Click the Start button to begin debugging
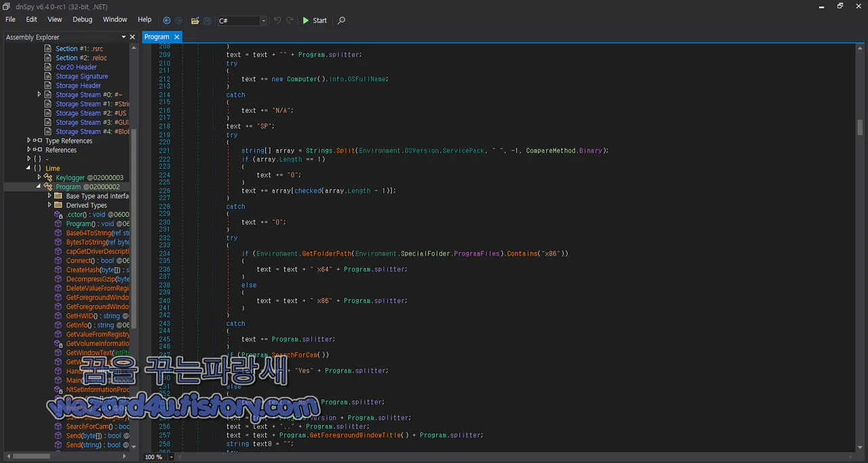The image size is (868, 463). pos(313,20)
